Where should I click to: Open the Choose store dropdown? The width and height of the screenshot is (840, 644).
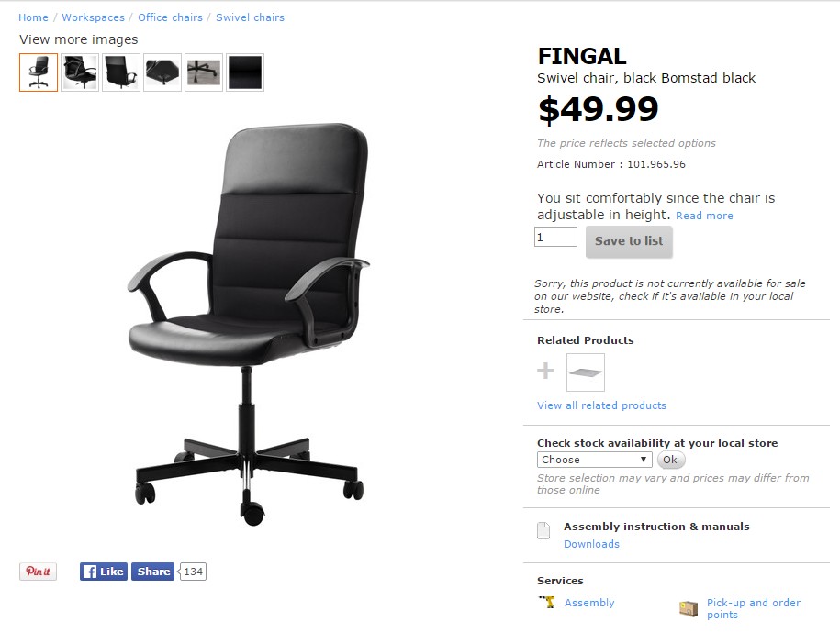[x=594, y=460]
